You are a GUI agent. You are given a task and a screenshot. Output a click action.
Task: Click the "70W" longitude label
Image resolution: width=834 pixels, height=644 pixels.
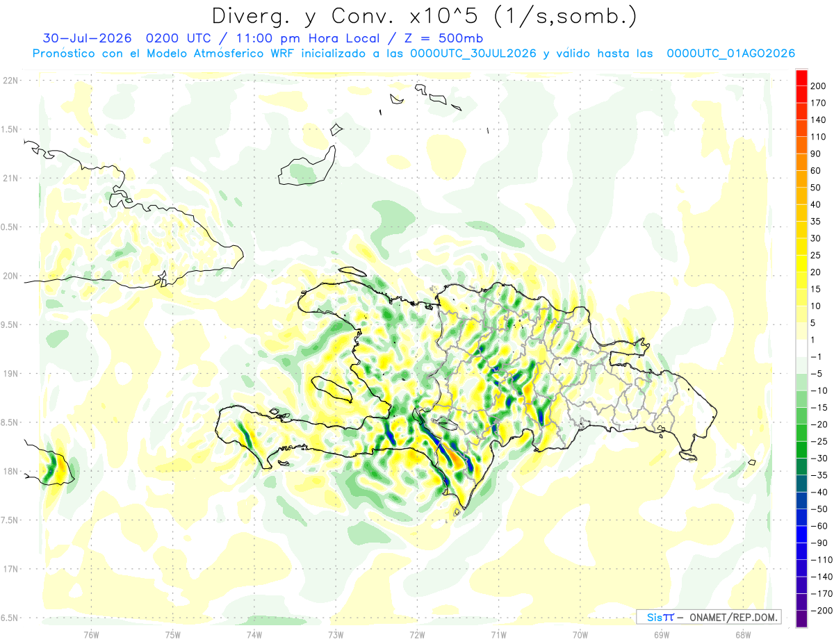580,634
